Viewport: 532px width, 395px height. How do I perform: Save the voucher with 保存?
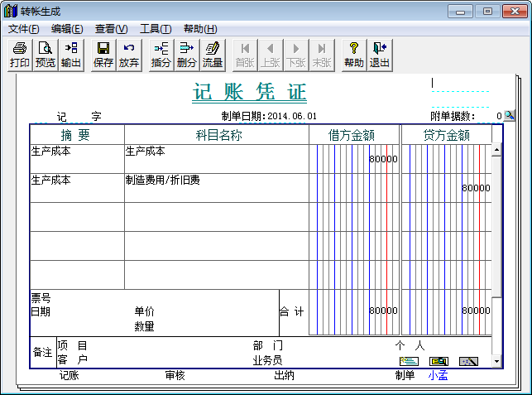(103, 55)
